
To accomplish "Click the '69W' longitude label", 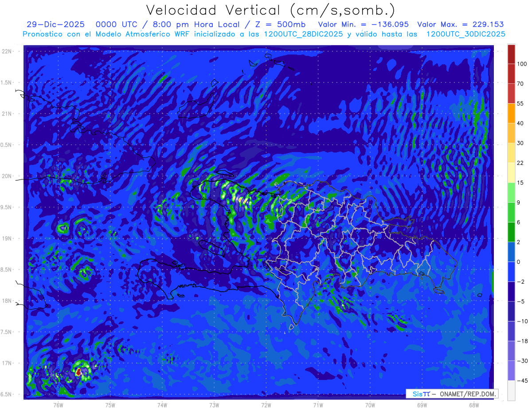I will pos(422,405).
